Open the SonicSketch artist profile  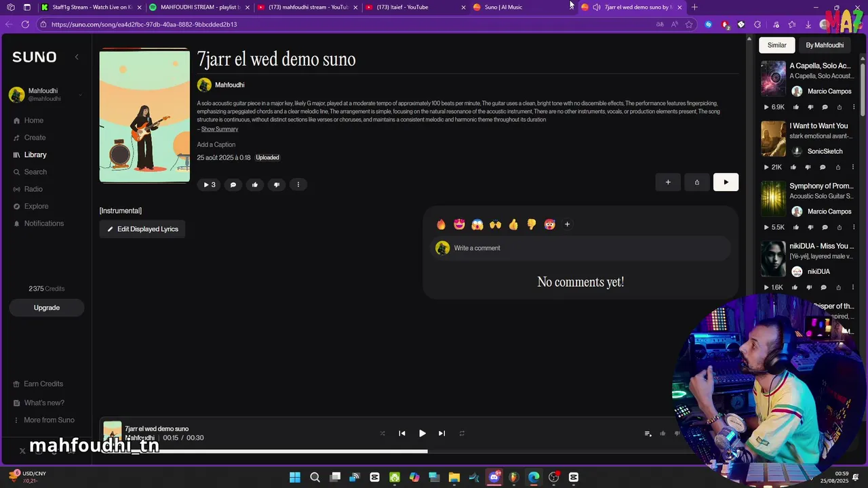[x=825, y=152]
